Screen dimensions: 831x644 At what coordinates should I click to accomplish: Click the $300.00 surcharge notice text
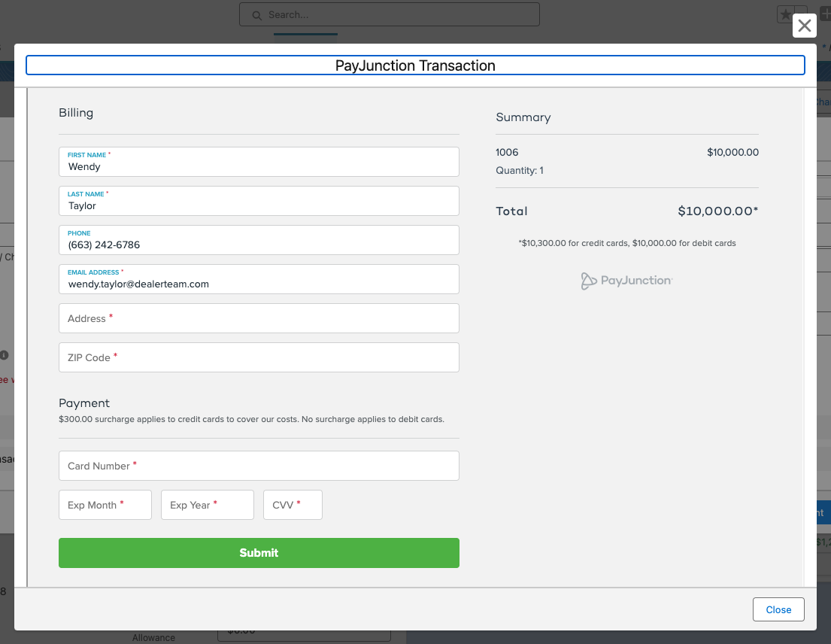(x=251, y=419)
